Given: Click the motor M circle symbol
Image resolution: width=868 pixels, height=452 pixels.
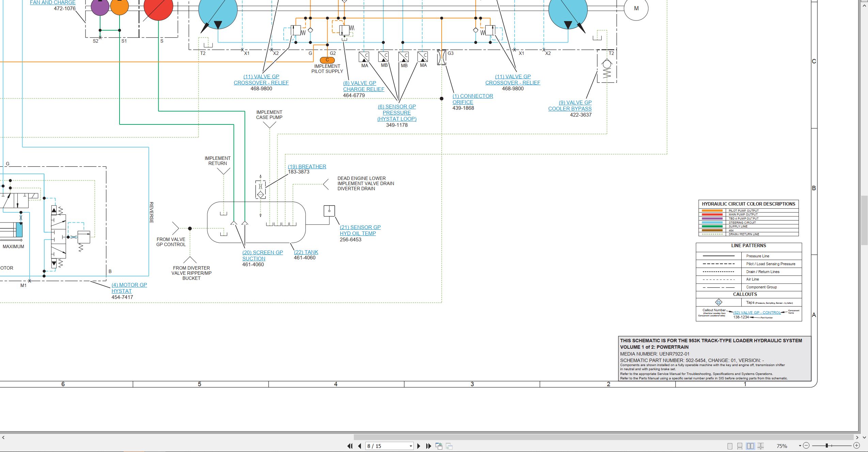Looking at the screenshot, I should pos(636,9).
